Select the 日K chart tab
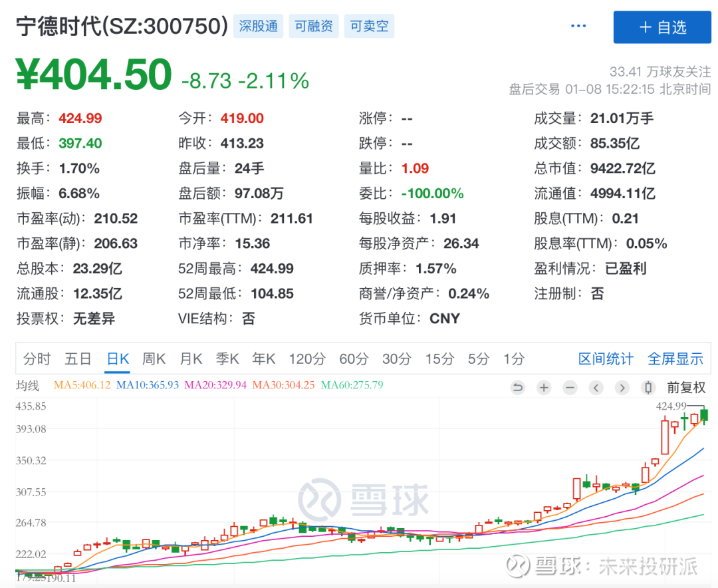The image size is (718, 588). 118,359
